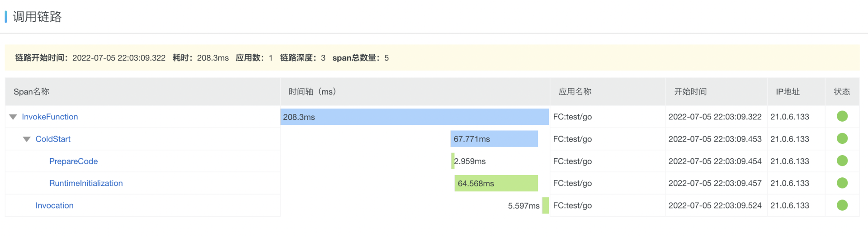Click the 状态 column header
The height and width of the screenshot is (237, 868).
(842, 92)
